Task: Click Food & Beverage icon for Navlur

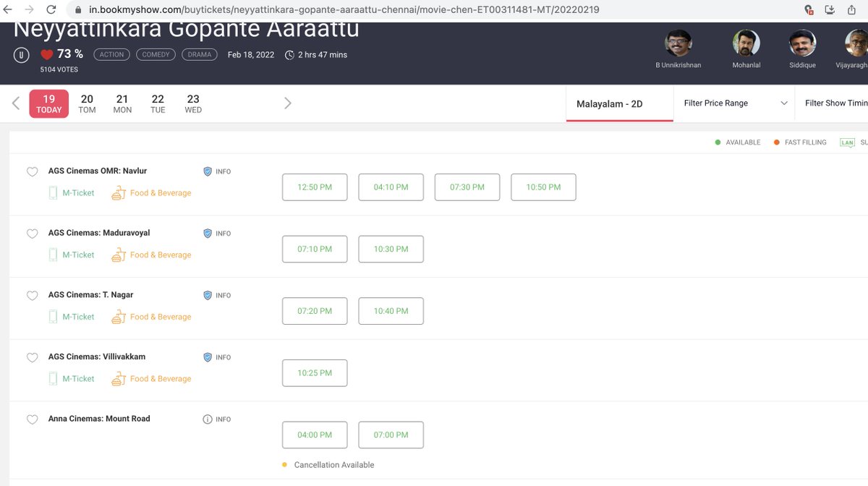Action: [x=119, y=193]
